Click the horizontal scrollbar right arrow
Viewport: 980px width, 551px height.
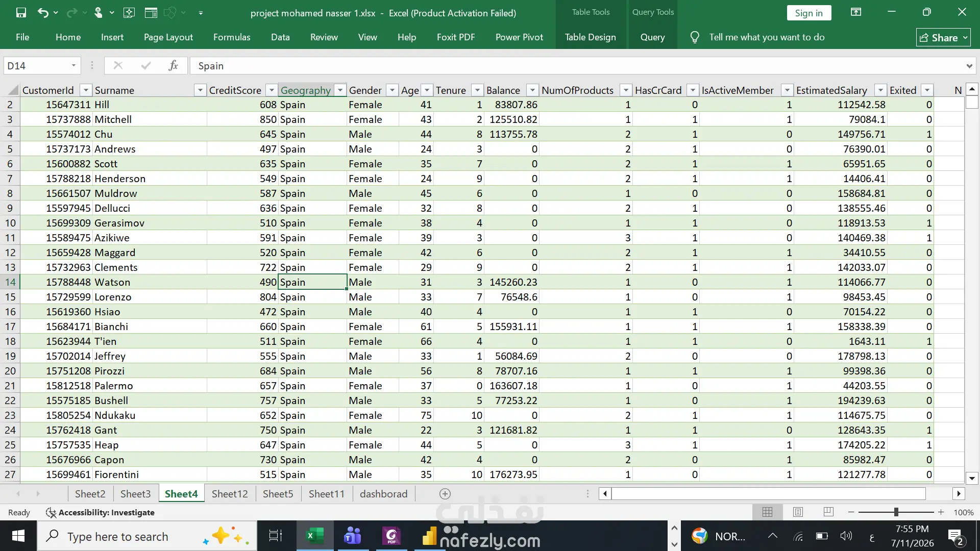[x=959, y=494]
